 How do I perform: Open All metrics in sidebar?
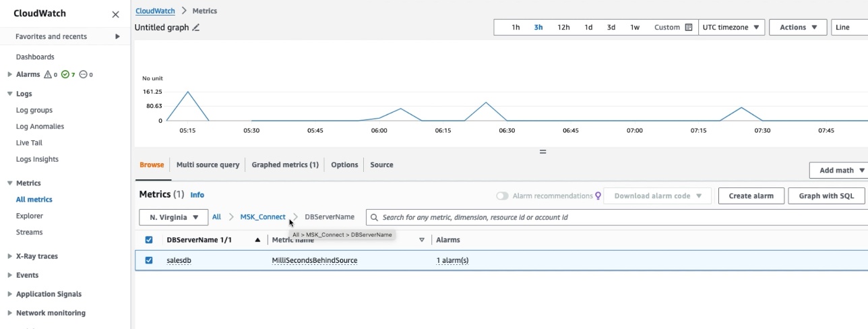[34, 200]
